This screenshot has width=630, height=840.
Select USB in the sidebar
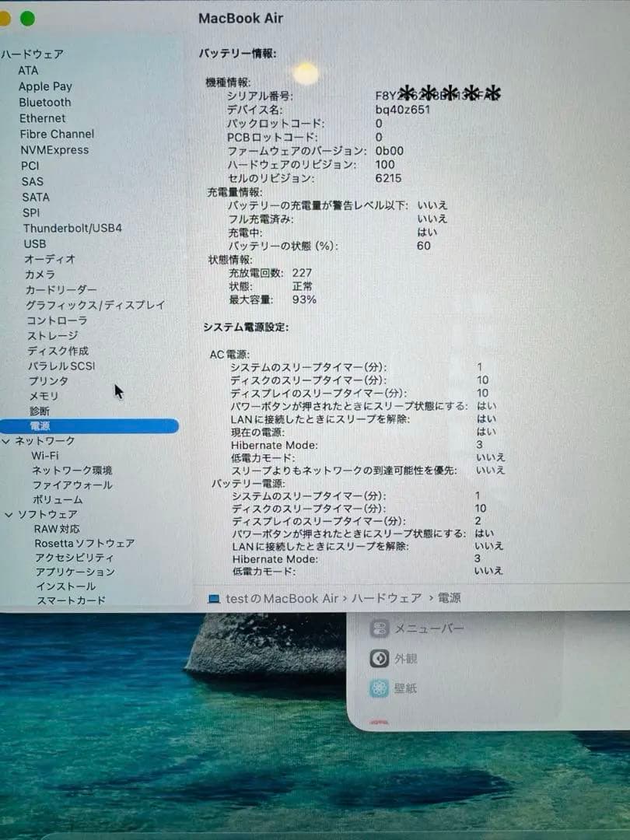click(32, 243)
